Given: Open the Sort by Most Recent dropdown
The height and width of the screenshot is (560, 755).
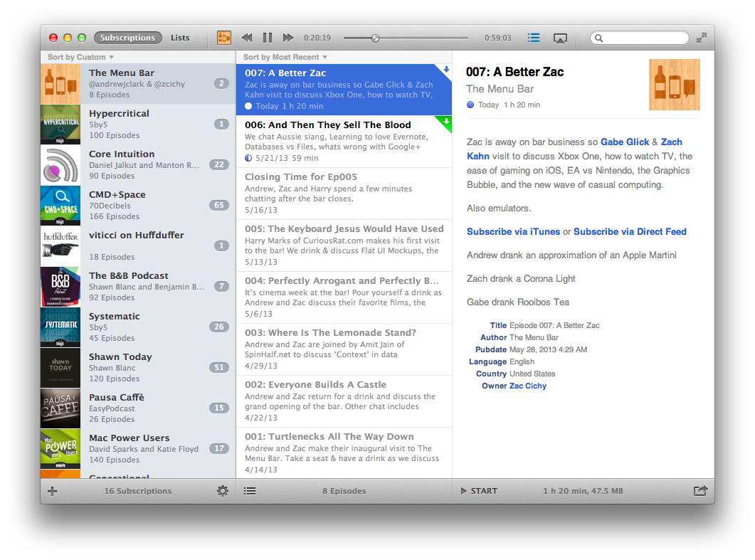Looking at the screenshot, I should 285,57.
